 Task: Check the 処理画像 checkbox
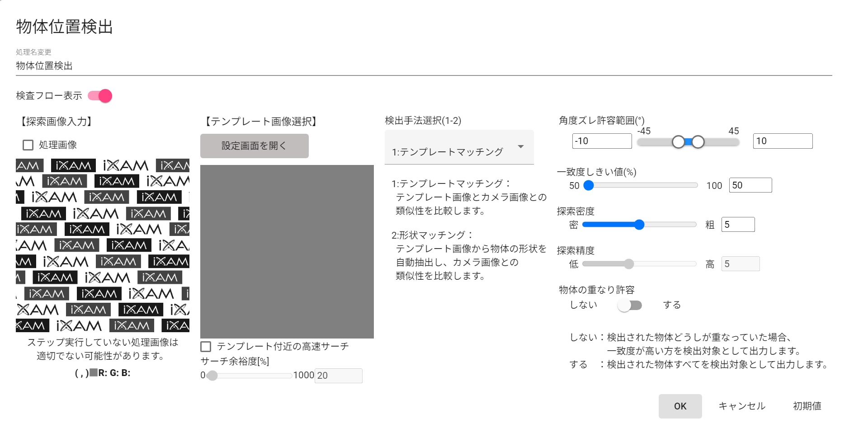click(28, 145)
